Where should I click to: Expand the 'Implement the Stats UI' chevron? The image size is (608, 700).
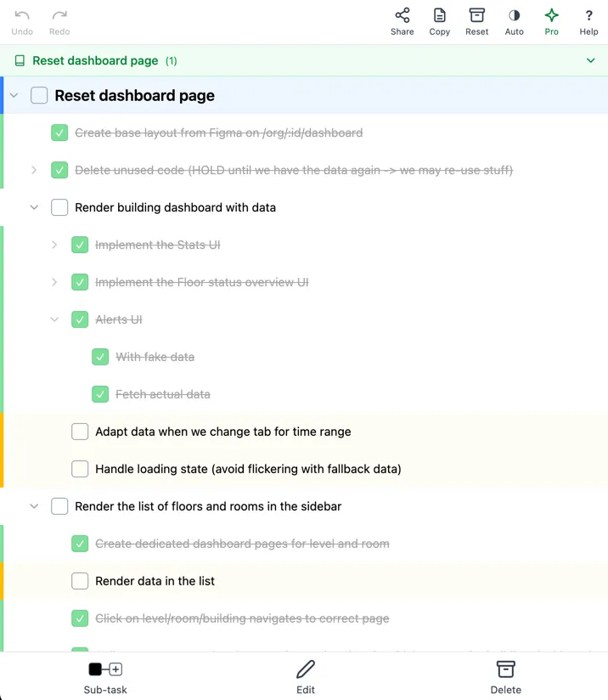click(54, 245)
